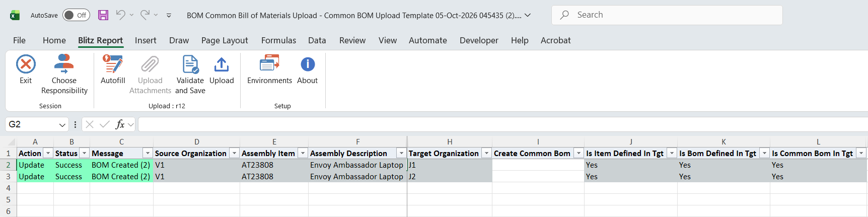The width and height of the screenshot is (868, 217).
Task: Open Choose Responsibility
Action: [64, 74]
